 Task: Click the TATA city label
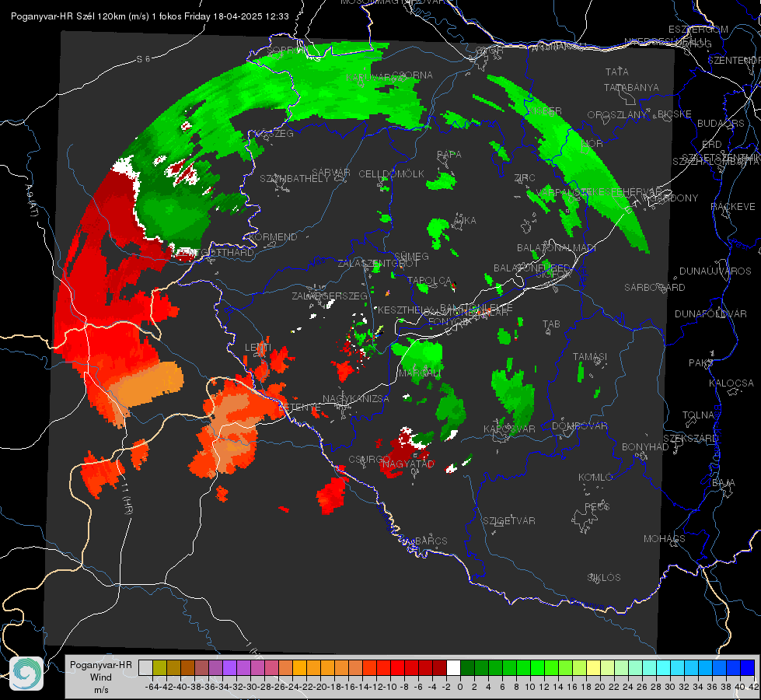coord(617,72)
